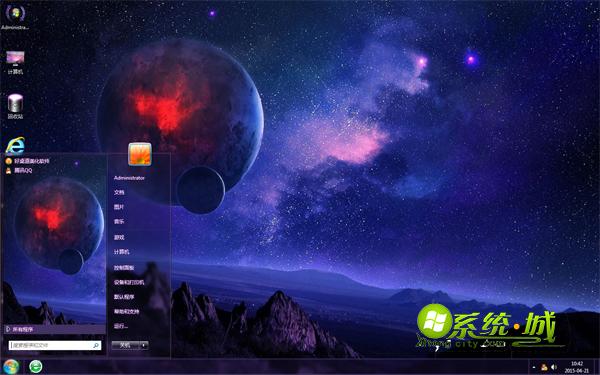Open 文档 Documents in Start menu
Viewport: 600px width, 375px height.
pos(119,192)
